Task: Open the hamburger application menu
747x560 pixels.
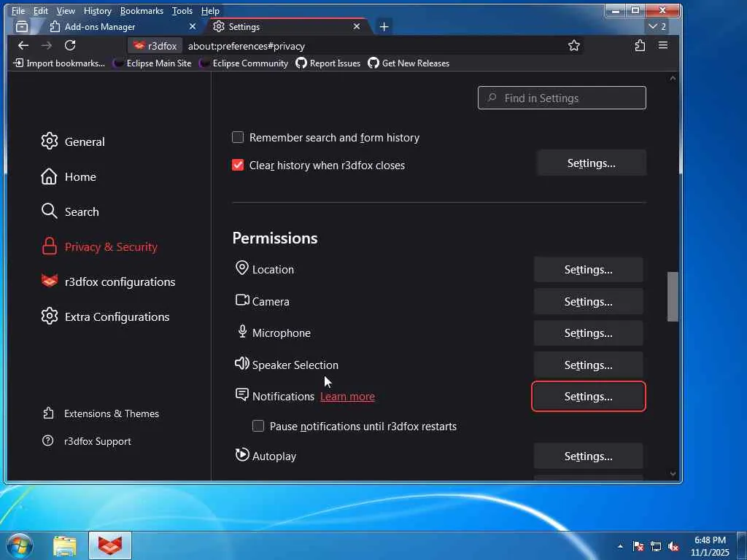Action: [x=662, y=46]
